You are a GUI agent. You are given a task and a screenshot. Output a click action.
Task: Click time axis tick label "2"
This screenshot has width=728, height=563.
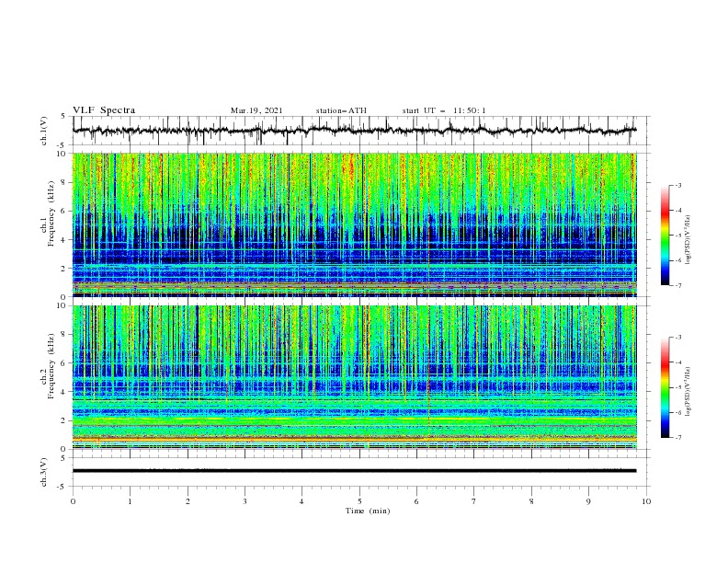click(x=188, y=501)
